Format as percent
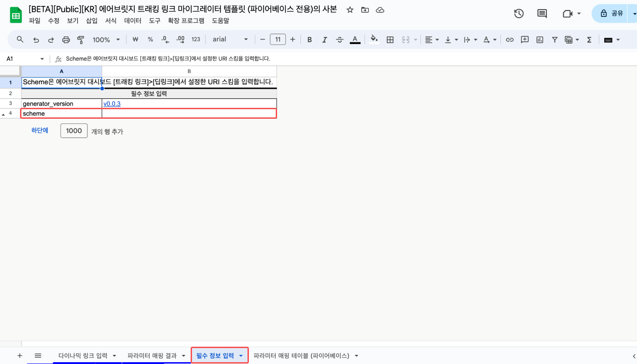Screen dimensions: 637x364 pos(150,40)
